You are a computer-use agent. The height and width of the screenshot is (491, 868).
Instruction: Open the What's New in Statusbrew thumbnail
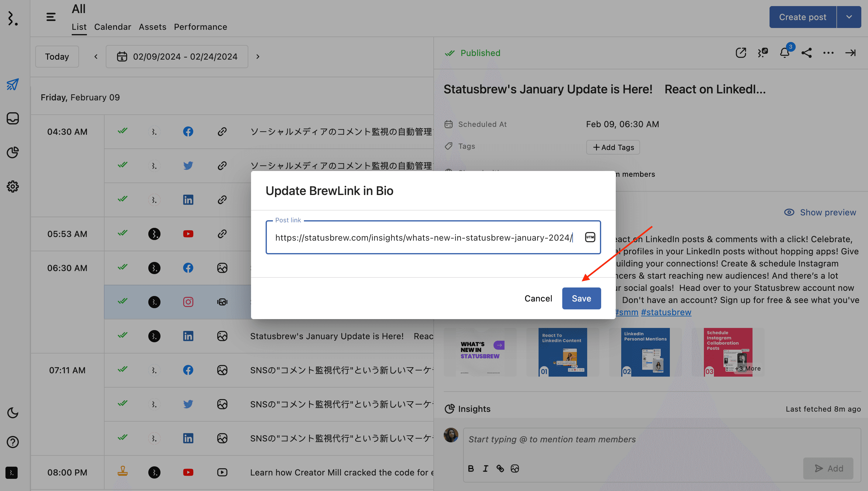480,352
